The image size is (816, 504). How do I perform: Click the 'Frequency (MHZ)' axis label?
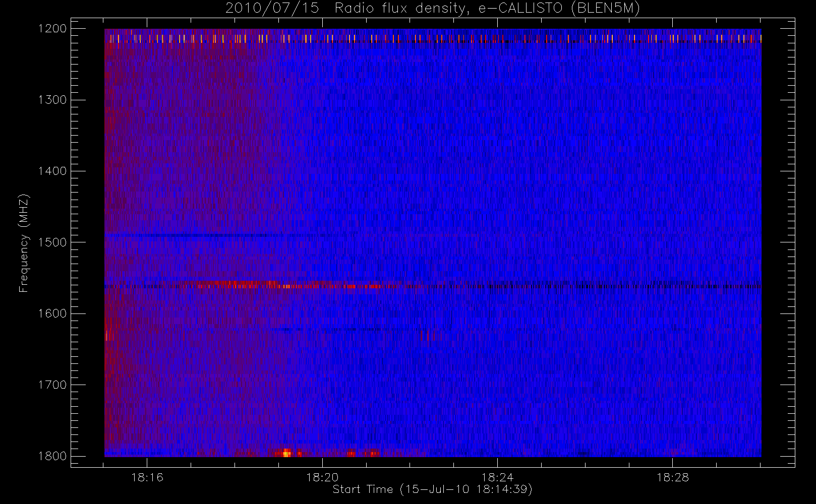[x=24, y=243]
